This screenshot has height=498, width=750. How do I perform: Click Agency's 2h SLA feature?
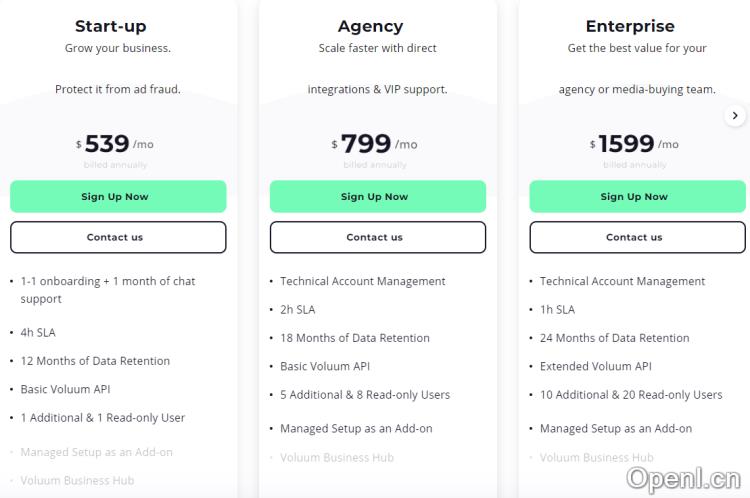click(298, 310)
